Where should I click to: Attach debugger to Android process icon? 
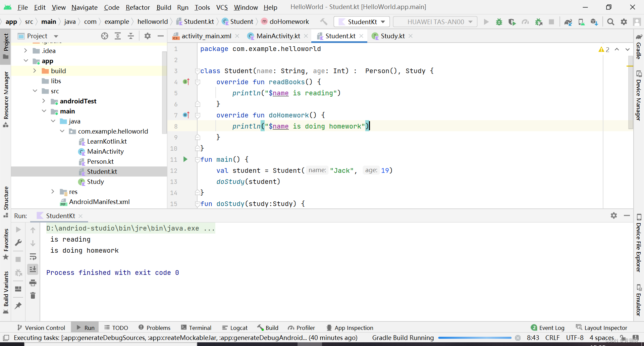point(539,22)
